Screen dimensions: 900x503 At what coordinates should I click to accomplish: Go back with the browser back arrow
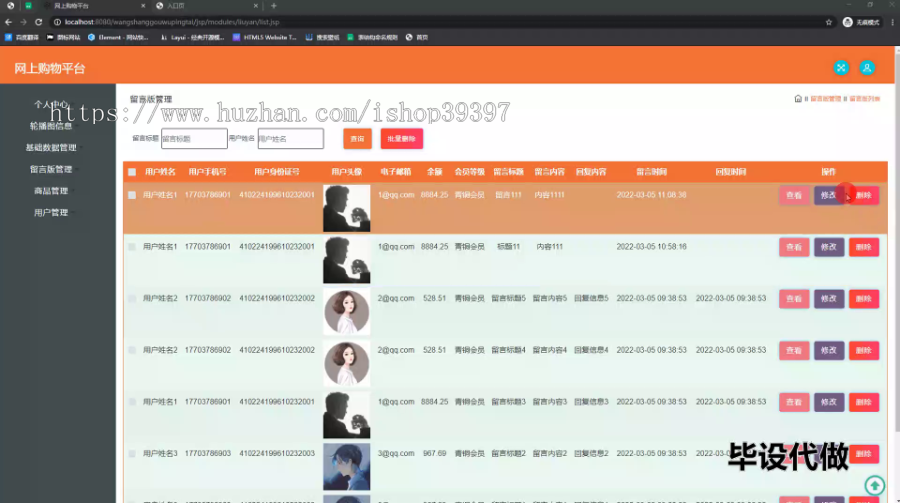8,22
